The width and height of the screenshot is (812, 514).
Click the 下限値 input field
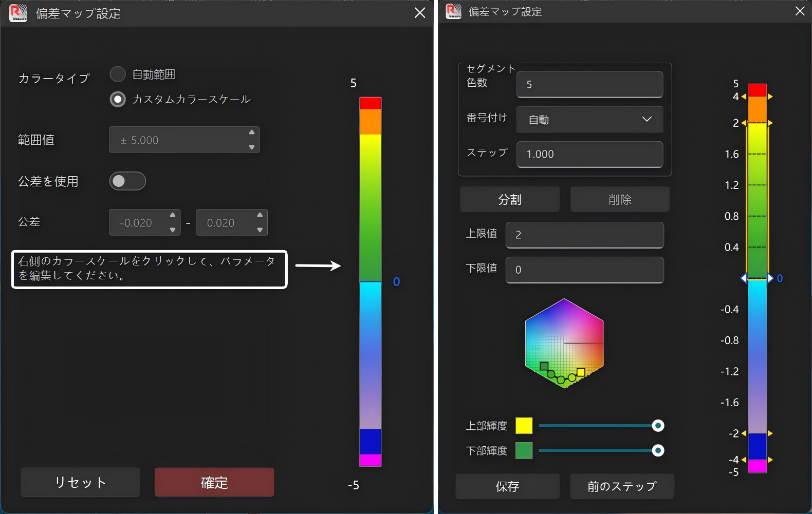[x=584, y=270]
